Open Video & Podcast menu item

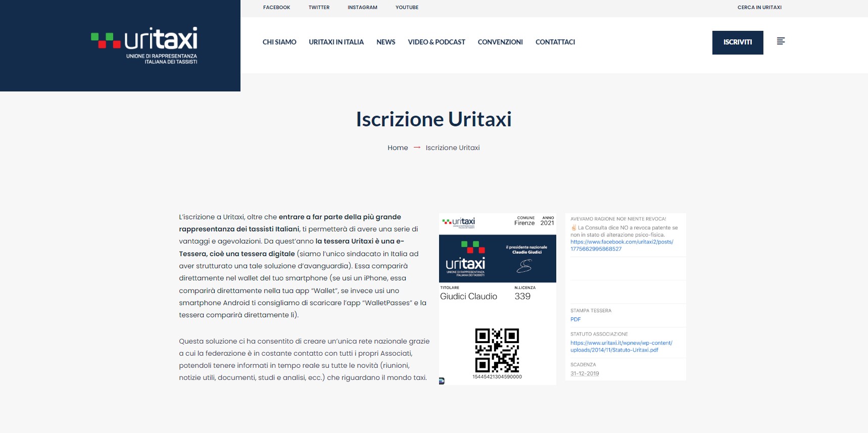[437, 42]
